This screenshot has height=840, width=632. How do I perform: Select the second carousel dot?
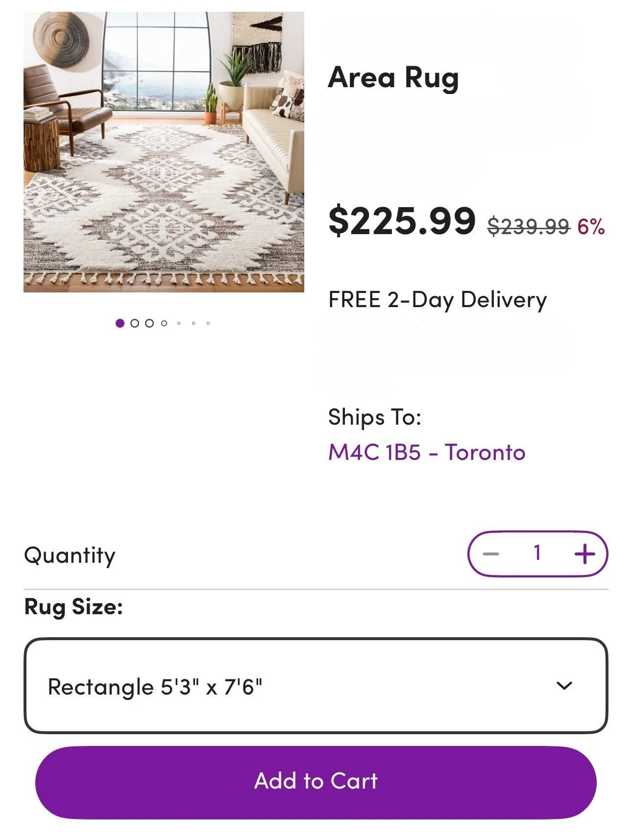tap(134, 322)
